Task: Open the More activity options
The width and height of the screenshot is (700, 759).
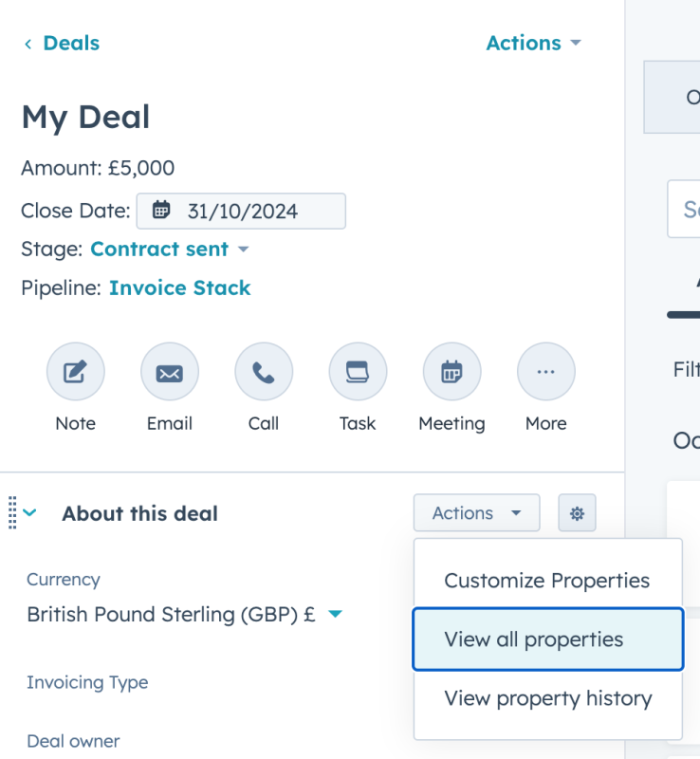Action: pyautogui.click(x=545, y=371)
